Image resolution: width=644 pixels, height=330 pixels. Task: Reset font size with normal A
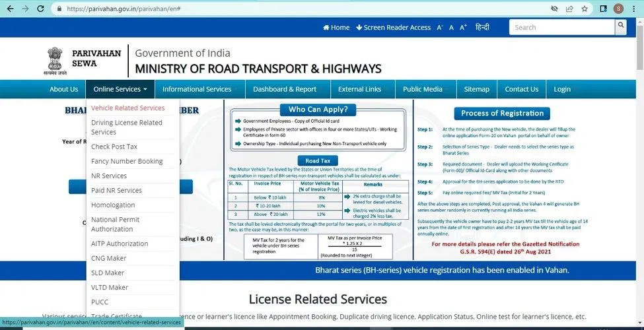pyautogui.click(x=451, y=28)
